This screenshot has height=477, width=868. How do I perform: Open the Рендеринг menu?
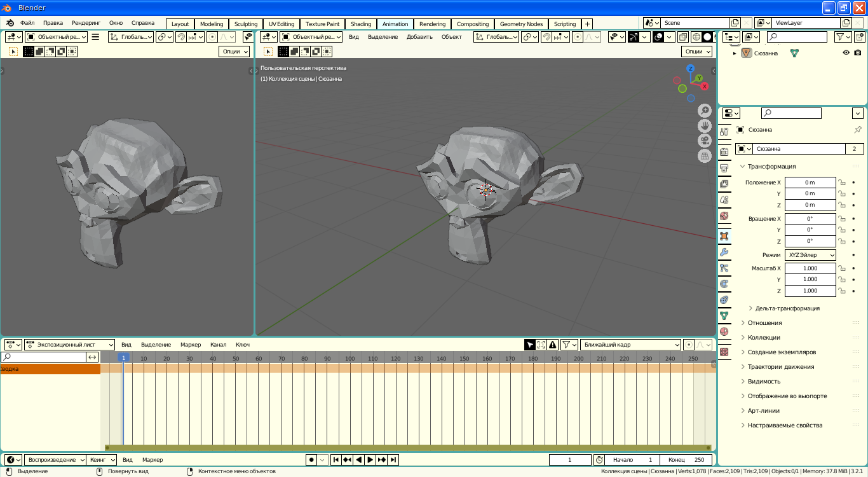[x=86, y=23]
